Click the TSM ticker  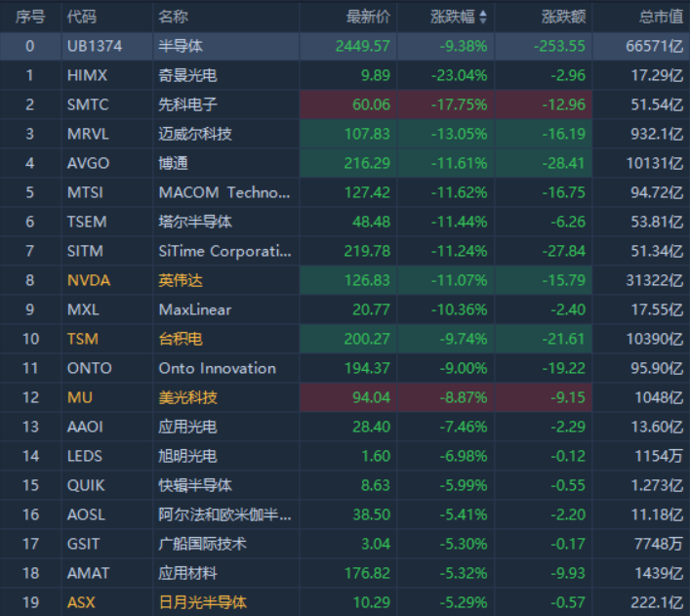point(82,339)
